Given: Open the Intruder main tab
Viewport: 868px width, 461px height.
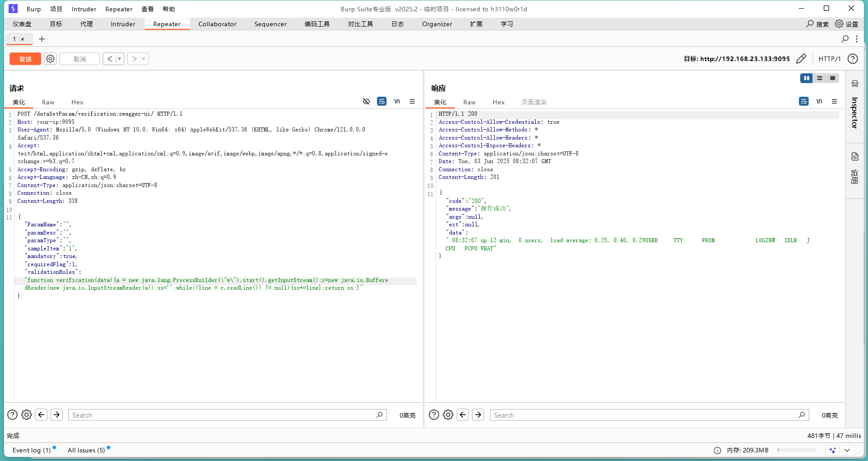Looking at the screenshot, I should click(123, 24).
